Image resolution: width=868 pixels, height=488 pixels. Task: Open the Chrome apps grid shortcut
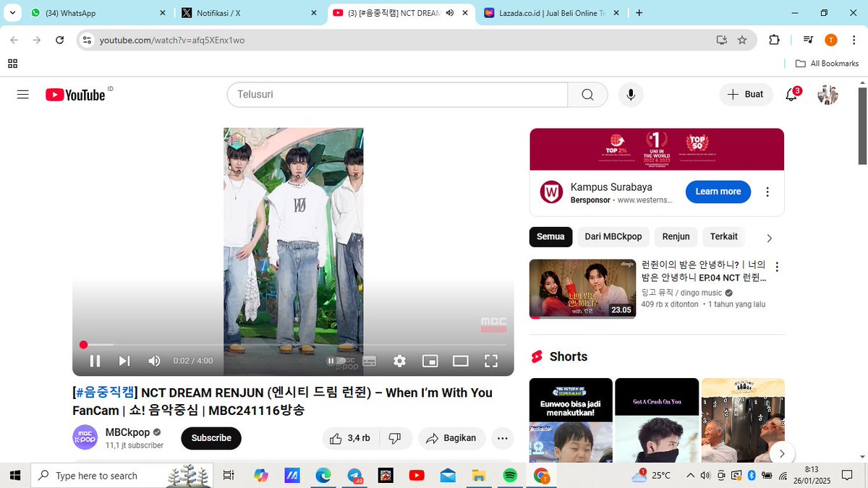pyautogui.click(x=12, y=64)
